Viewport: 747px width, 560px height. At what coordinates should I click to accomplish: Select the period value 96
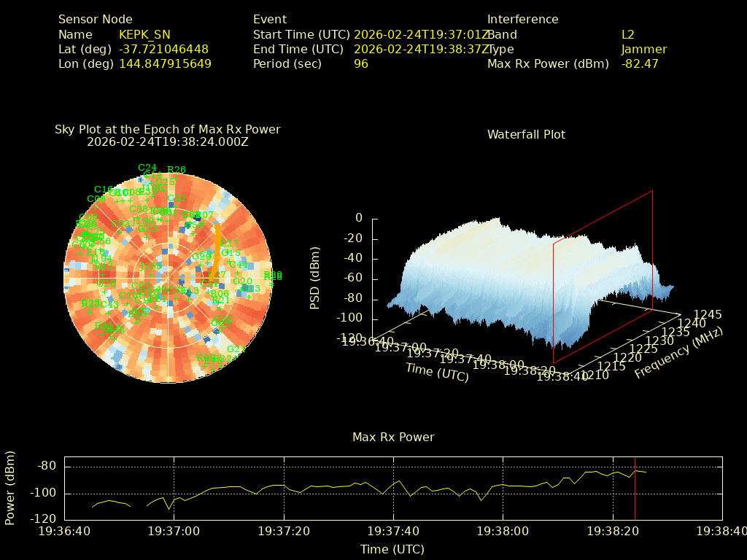[361, 63]
